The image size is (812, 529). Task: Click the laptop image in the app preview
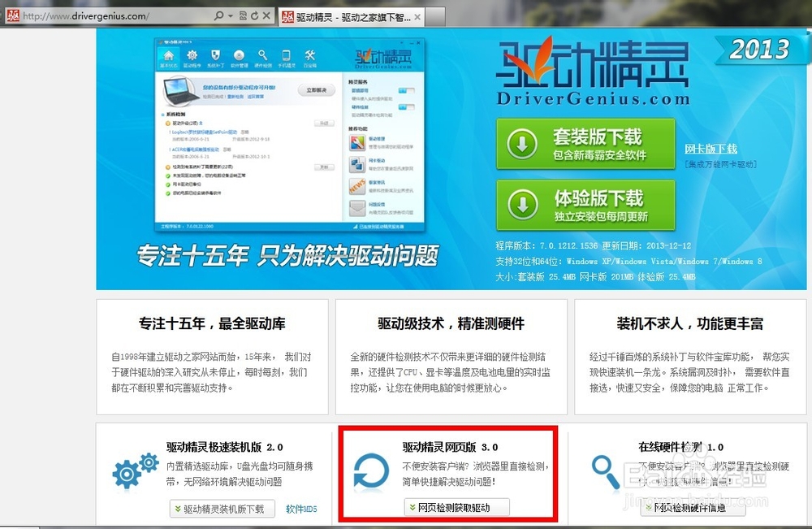pyautogui.click(x=181, y=91)
